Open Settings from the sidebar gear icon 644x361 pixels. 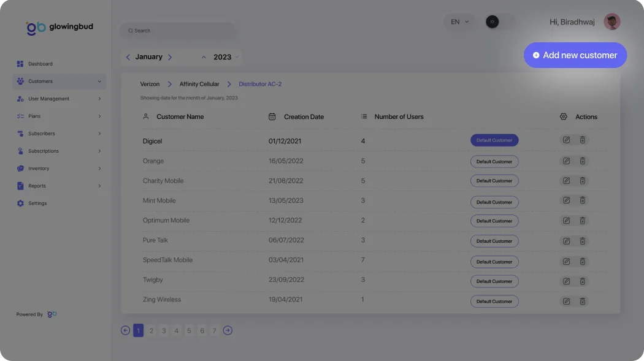(20, 203)
